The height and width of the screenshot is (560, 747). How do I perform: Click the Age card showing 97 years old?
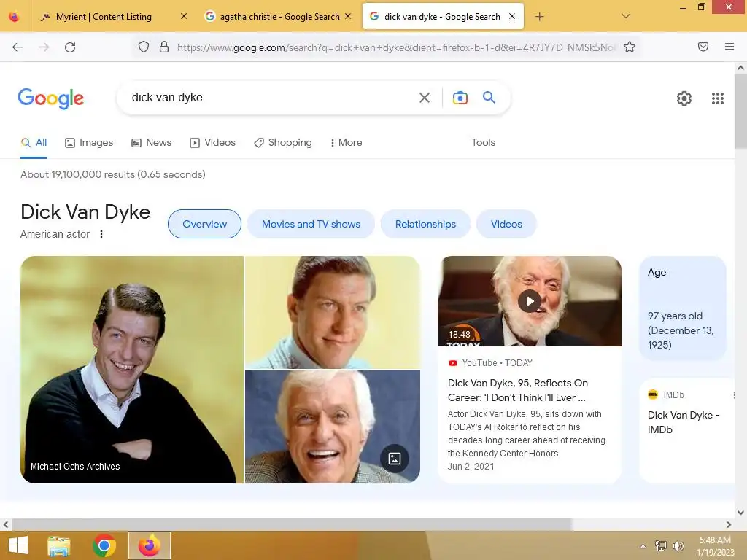click(x=683, y=308)
